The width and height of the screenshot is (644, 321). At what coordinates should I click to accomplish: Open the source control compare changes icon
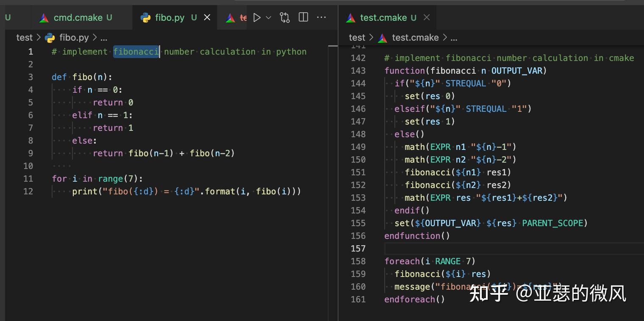pyautogui.click(x=284, y=17)
